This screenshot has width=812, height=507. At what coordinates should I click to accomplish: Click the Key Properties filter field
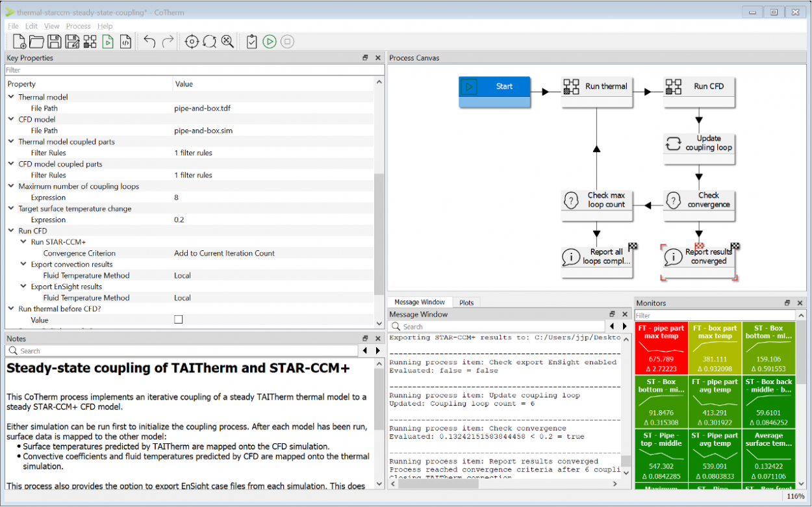pyautogui.click(x=194, y=70)
